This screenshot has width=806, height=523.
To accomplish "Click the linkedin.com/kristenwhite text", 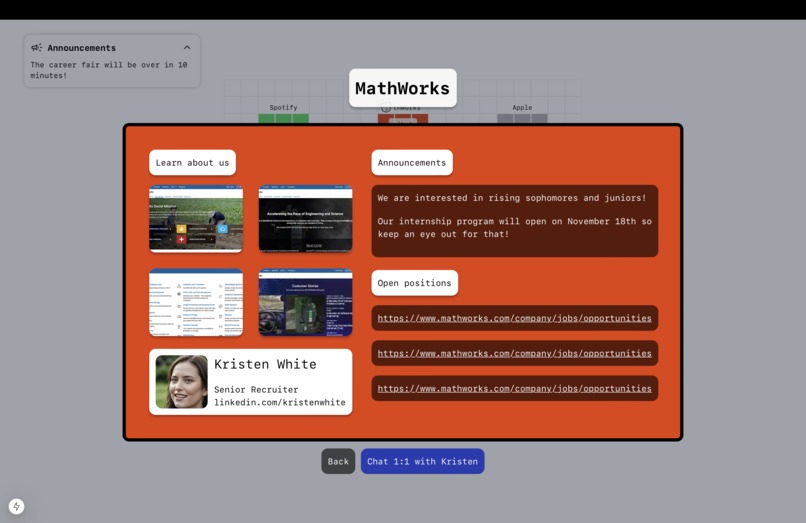I will tap(280, 402).
